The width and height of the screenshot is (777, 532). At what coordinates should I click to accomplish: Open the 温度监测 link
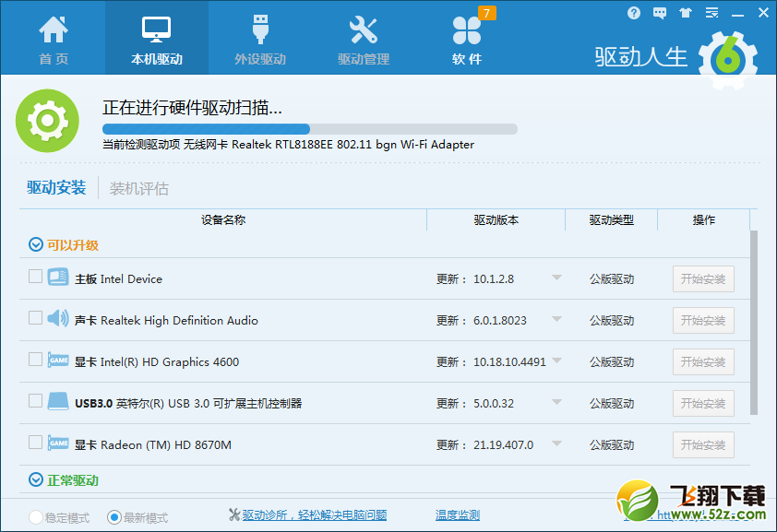[458, 515]
